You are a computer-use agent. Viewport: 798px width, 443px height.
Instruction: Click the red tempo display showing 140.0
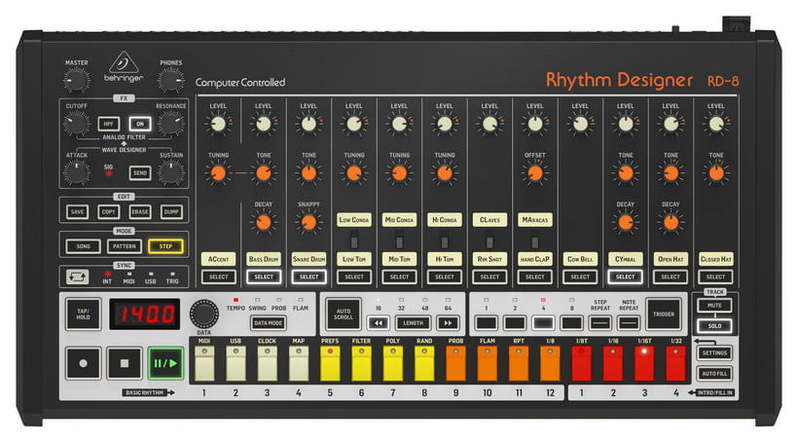(145, 314)
